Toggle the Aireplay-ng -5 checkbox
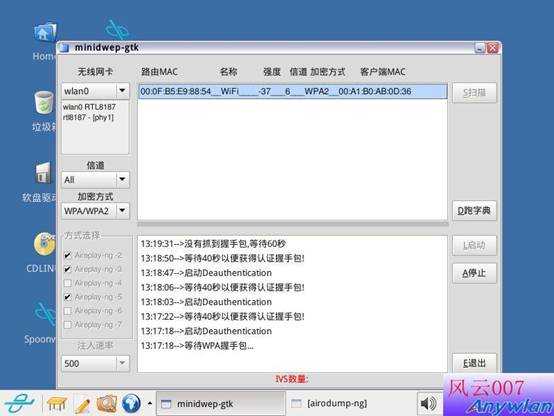 tap(68, 297)
